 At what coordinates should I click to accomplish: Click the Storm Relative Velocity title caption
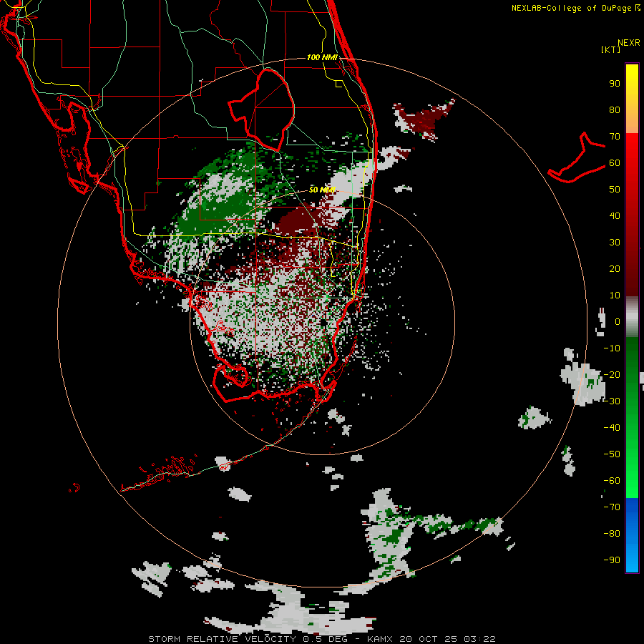(x=223, y=639)
